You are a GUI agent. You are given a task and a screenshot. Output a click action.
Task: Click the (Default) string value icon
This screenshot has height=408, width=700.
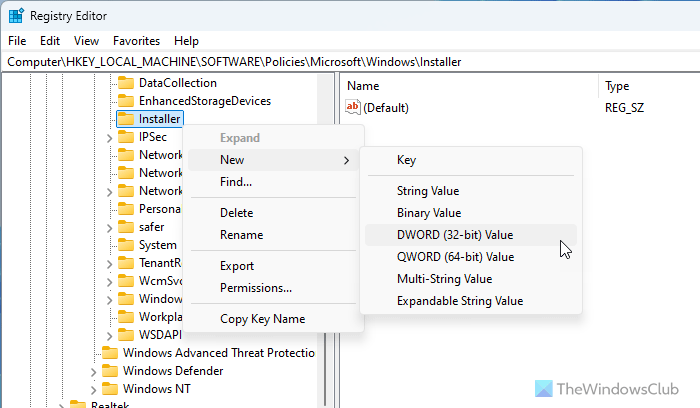coord(352,108)
